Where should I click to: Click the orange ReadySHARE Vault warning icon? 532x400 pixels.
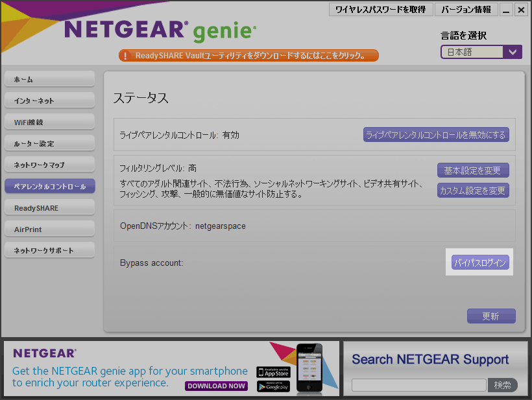tap(125, 56)
